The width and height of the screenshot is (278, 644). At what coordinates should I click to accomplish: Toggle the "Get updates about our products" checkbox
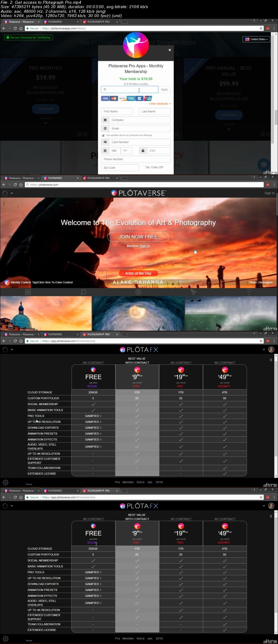click(103, 135)
